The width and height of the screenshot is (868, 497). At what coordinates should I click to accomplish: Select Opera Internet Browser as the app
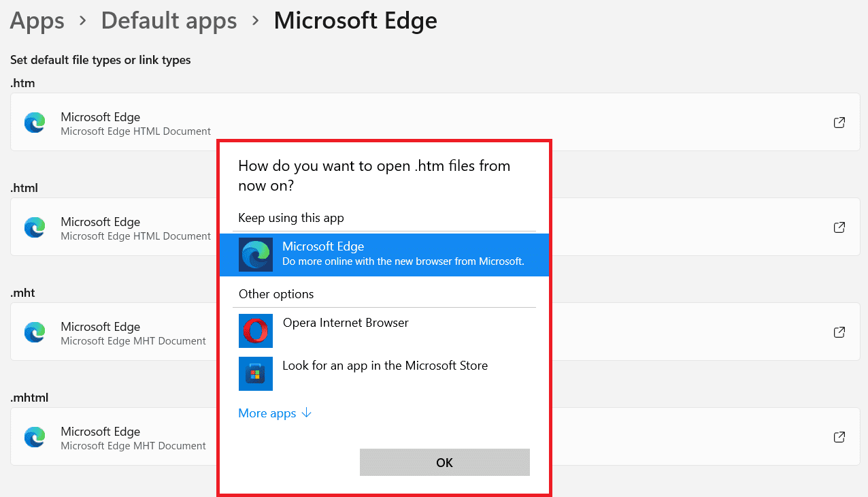346,323
